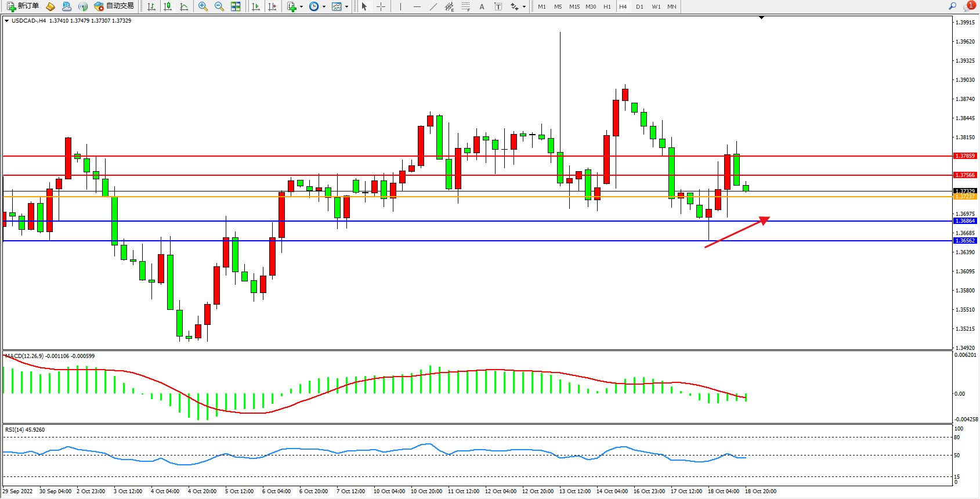Screen dimensions: 980x499
Task: Select the crosshair tool
Action: pyautogui.click(x=381, y=6)
